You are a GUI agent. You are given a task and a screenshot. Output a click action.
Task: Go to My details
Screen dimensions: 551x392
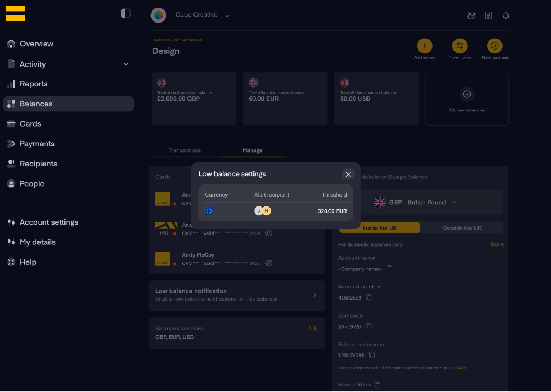(37, 242)
